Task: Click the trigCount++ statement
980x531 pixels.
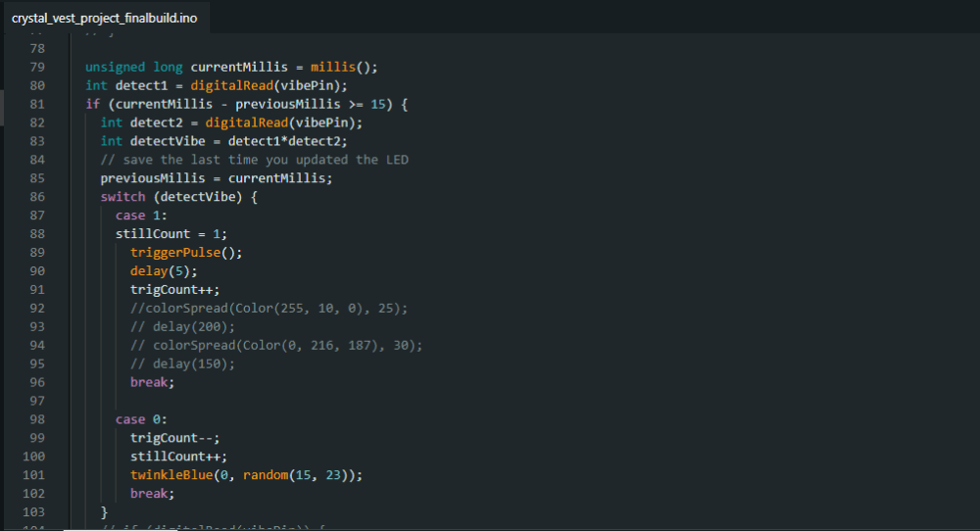Action: [x=174, y=290]
